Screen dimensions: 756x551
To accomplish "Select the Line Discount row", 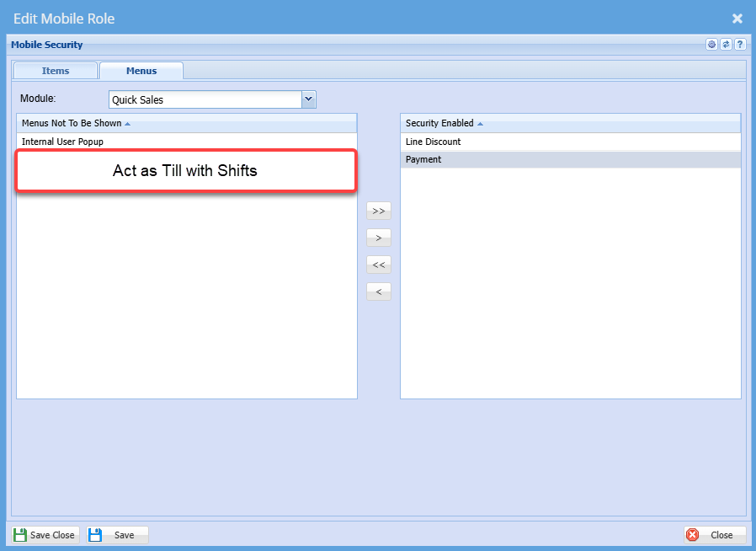I will [x=571, y=142].
